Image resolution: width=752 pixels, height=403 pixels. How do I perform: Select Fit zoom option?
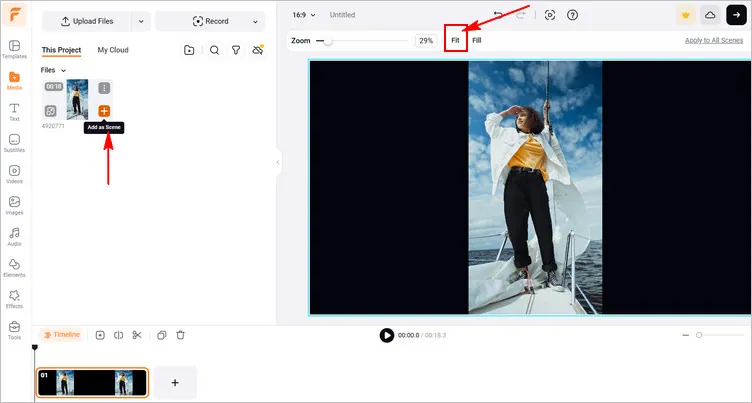click(x=456, y=40)
